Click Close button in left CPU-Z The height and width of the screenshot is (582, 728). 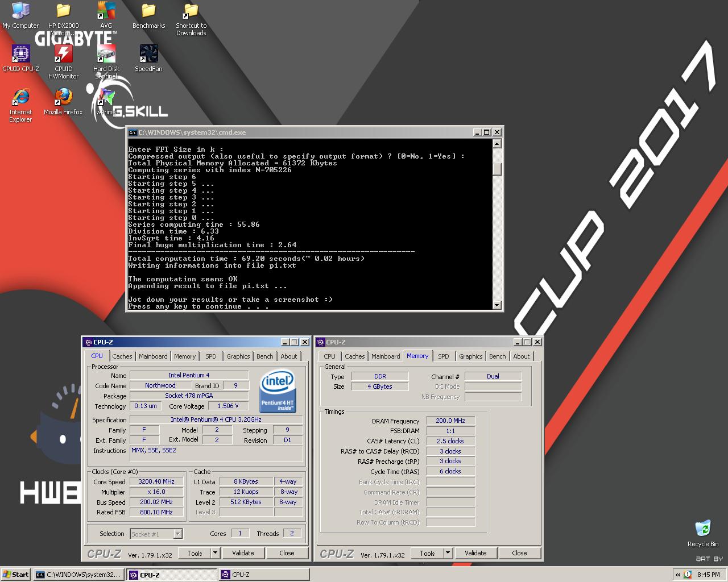click(x=287, y=553)
